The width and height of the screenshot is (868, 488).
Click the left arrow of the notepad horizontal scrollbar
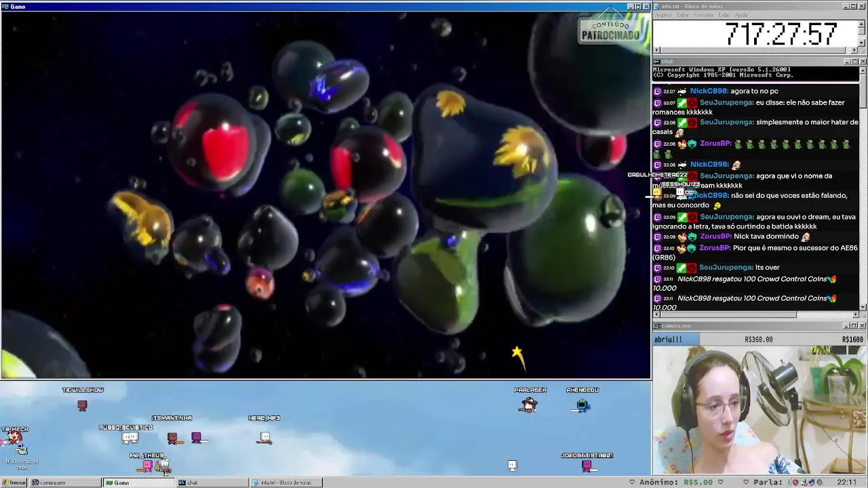(x=656, y=50)
